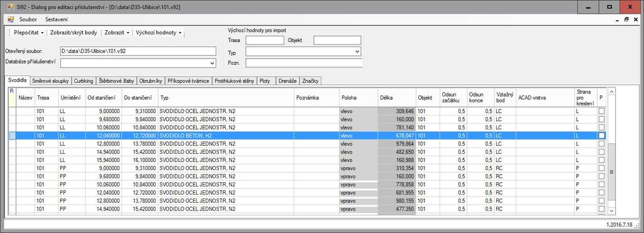This screenshot has height=233, width=644.
Task: Toggle P checkbox for row with length 477,350
Action: [x=601, y=209]
